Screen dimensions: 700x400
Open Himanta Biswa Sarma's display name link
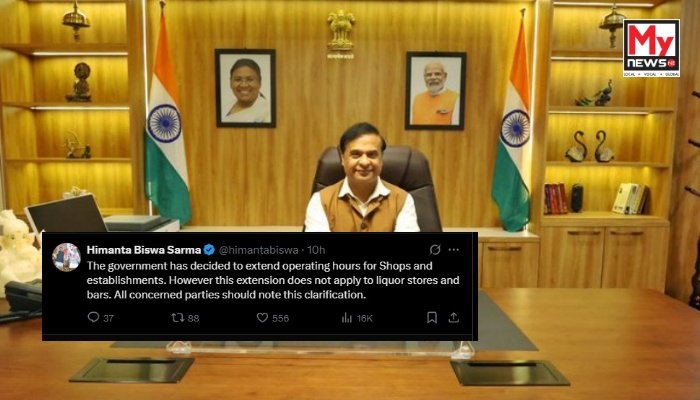click(x=144, y=250)
